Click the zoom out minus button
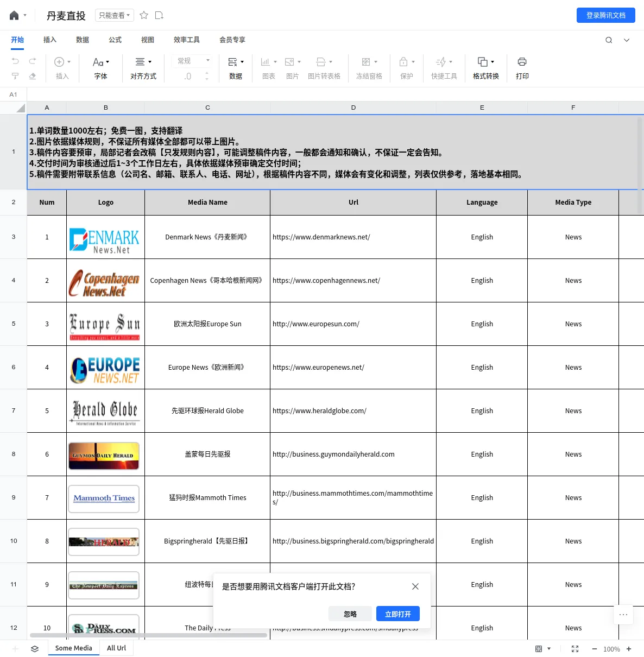Viewport: 644px width, 657px height. pyautogui.click(x=595, y=649)
